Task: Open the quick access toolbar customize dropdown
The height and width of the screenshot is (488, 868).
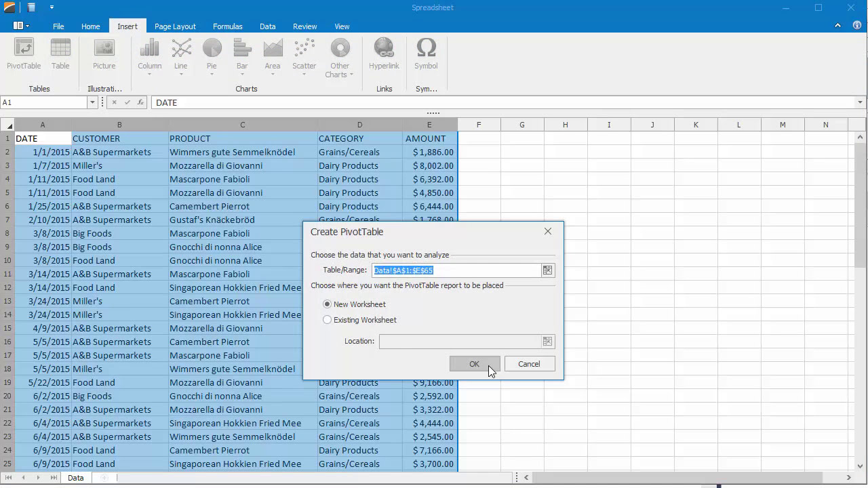Action: pyautogui.click(x=52, y=7)
